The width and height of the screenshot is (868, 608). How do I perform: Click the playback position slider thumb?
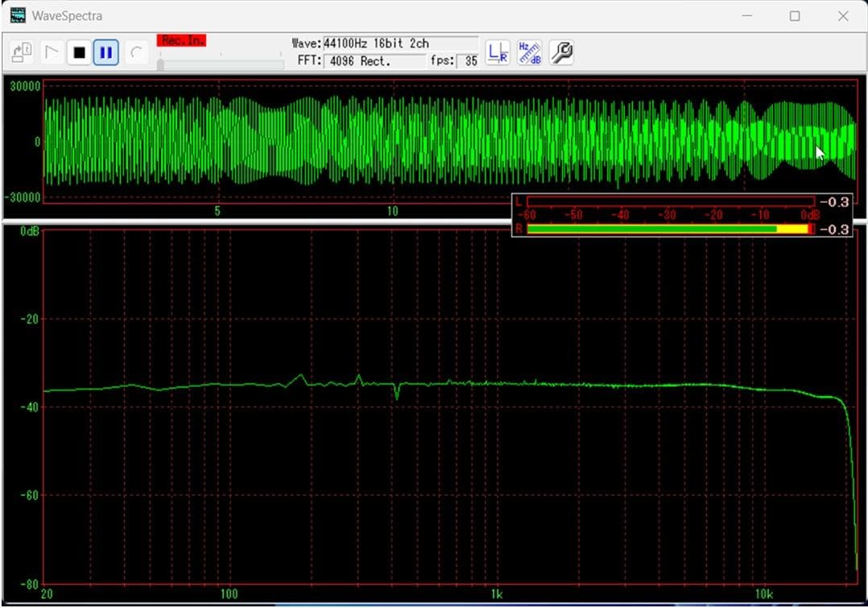click(x=160, y=64)
